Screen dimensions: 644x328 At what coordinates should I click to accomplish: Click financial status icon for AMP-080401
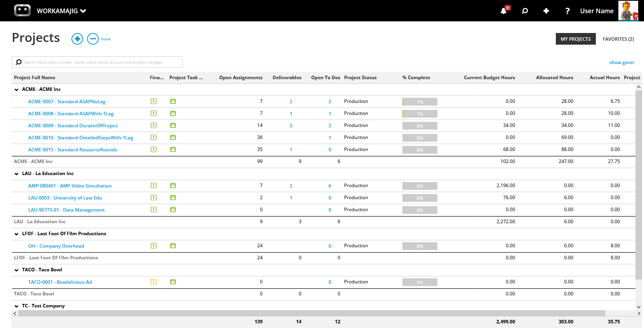[153, 186]
